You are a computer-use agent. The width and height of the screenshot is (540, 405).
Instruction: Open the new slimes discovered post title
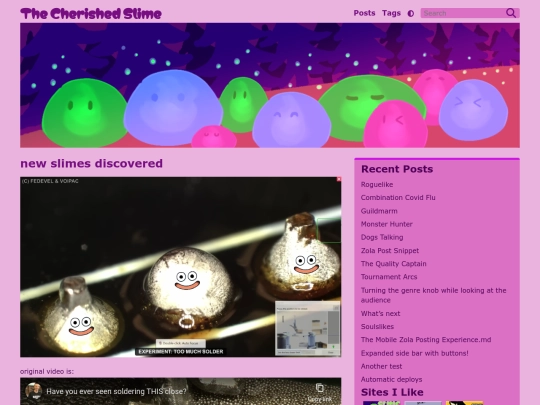(x=92, y=163)
